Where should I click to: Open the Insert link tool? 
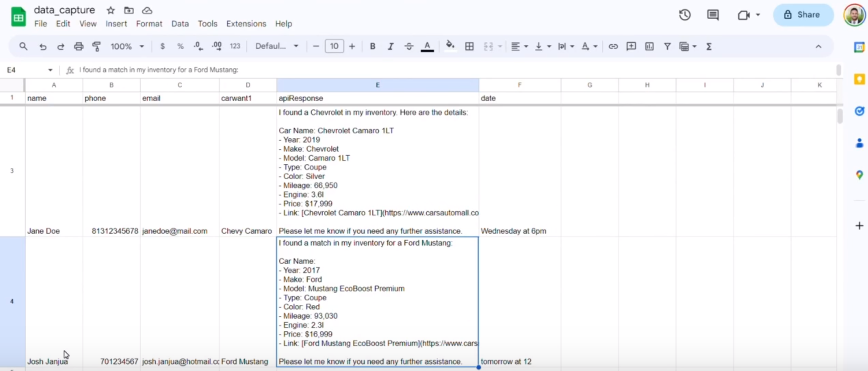613,47
